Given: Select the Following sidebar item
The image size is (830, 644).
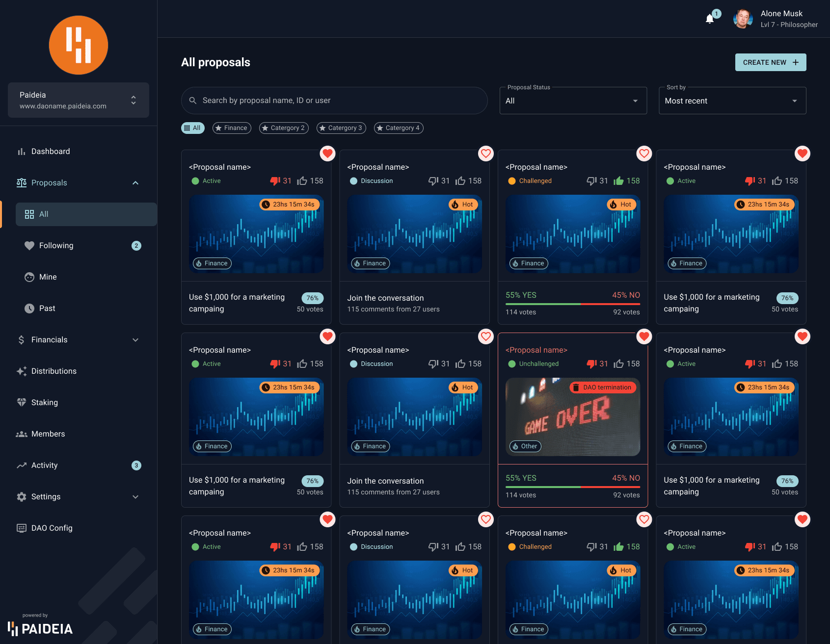Looking at the screenshot, I should coord(55,245).
